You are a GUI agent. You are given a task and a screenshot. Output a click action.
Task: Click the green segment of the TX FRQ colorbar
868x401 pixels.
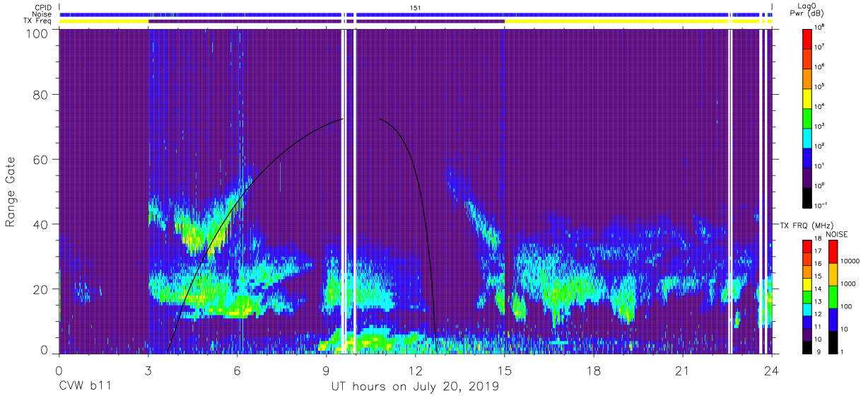click(x=808, y=296)
